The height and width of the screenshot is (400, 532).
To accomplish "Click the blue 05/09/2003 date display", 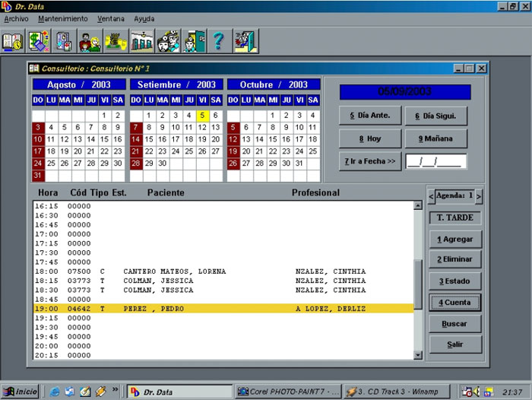I will 405,92.
